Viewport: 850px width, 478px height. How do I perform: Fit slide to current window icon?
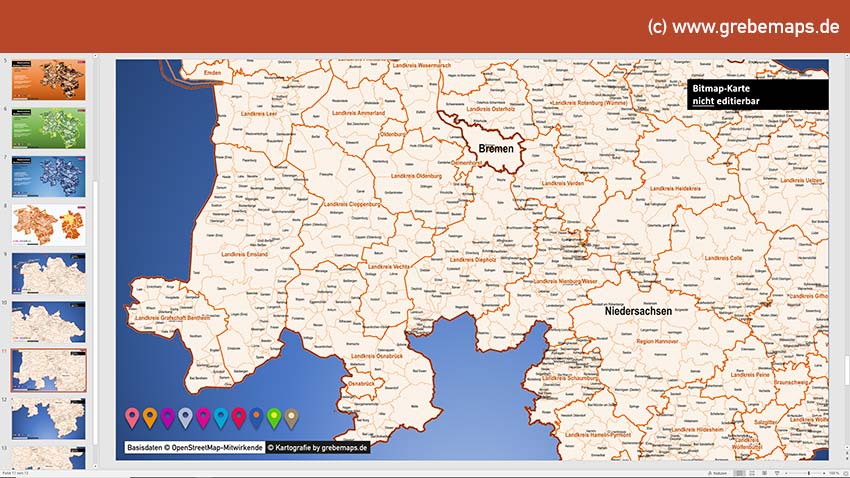click(x=845, y=473)
